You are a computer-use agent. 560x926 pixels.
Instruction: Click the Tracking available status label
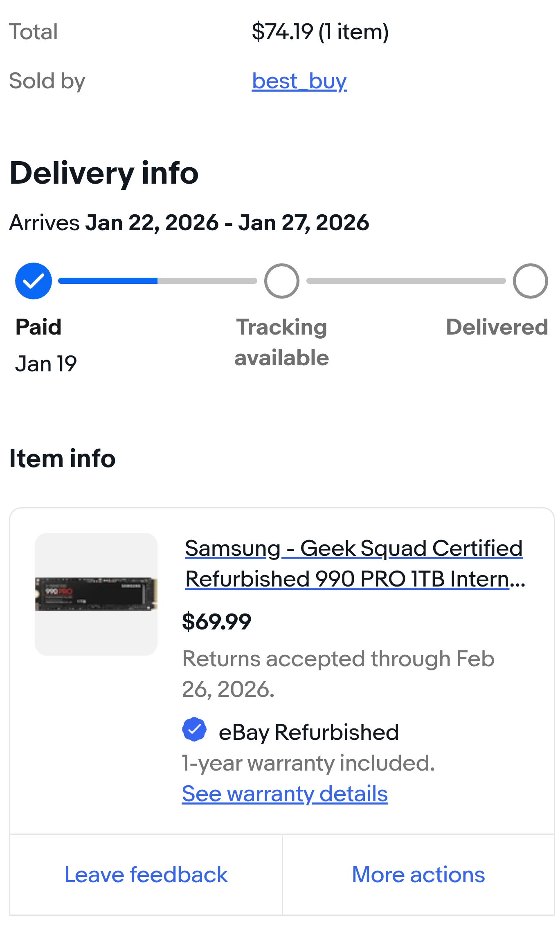pyautogui.click(x=281, y=342)
